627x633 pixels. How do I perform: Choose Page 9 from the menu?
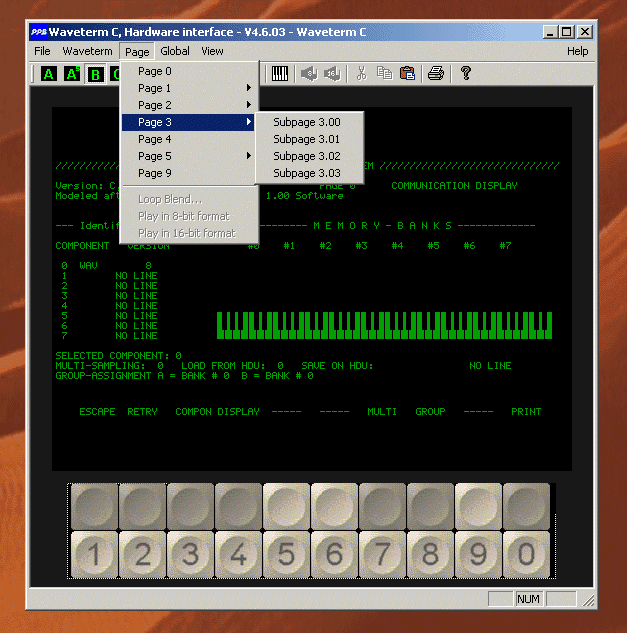(188, 173)
